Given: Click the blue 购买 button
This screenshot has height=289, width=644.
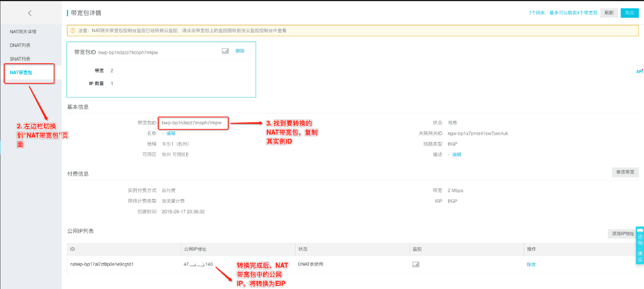Looking at the screenshot, I should pyautogui.click(x=629, y=13).
